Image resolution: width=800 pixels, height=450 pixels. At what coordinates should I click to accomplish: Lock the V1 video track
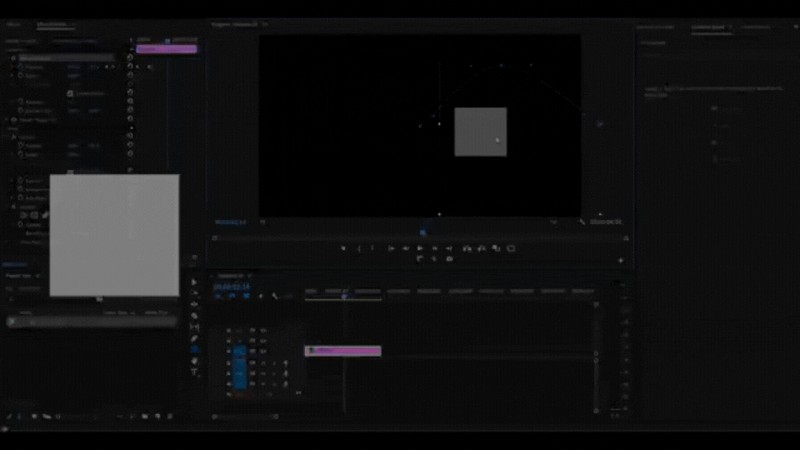[x=228, y=352]
